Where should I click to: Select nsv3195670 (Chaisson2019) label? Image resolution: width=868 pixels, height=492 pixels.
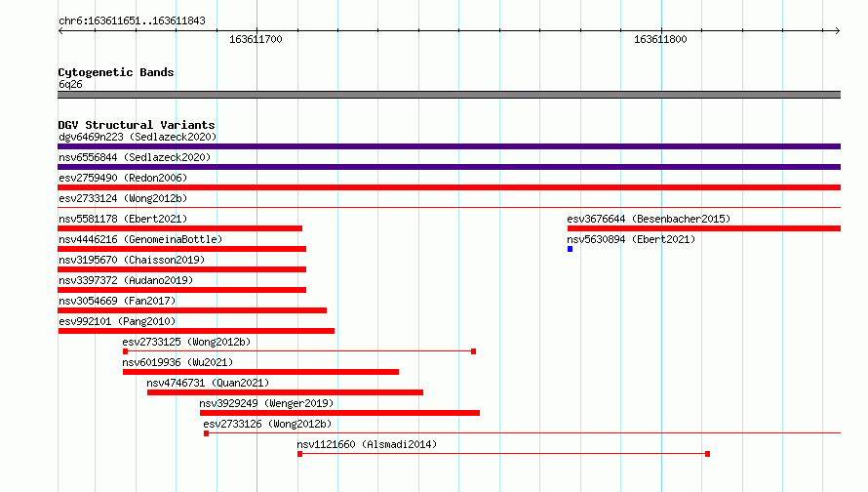coord(132,260)
